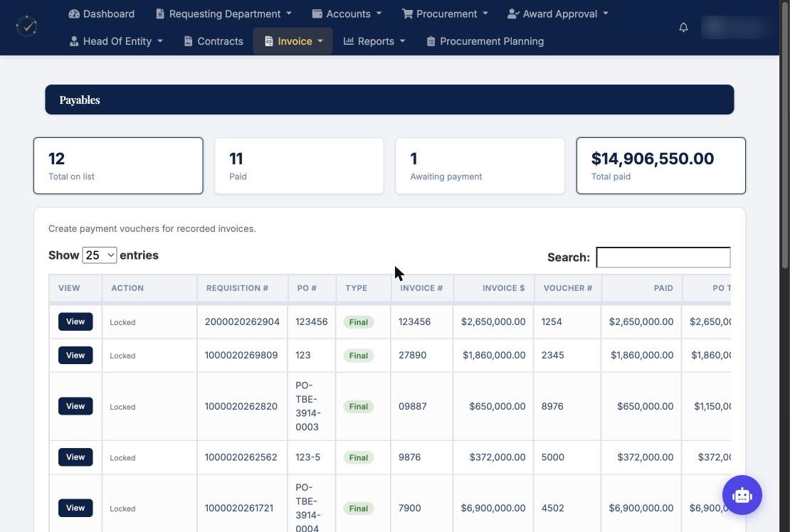Open the Show entries count selector
Image resolution: width=790 pixels, height=532 pixels.
pos(100,255)
